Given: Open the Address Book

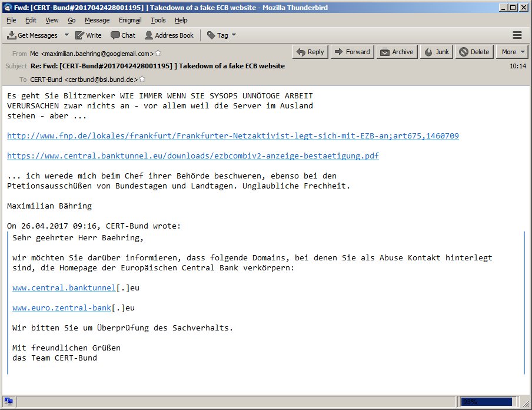Looking at the screenshot, I should [169, 35].
